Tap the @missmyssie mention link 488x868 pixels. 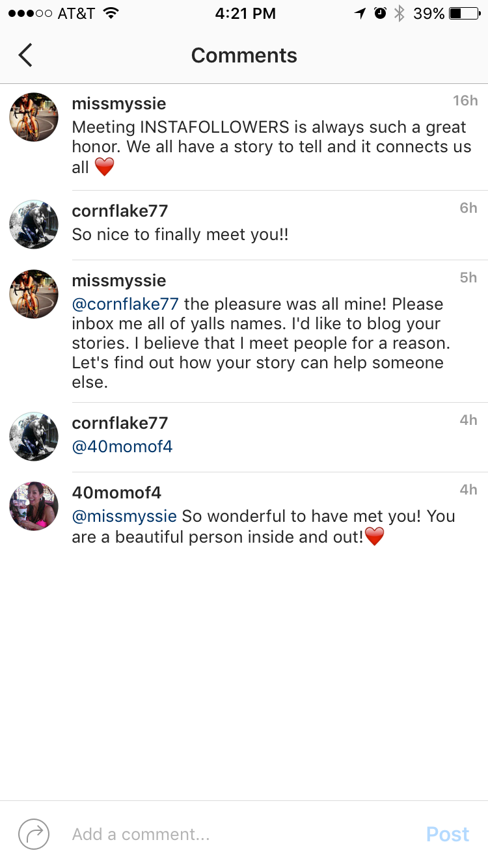point(124,516)
